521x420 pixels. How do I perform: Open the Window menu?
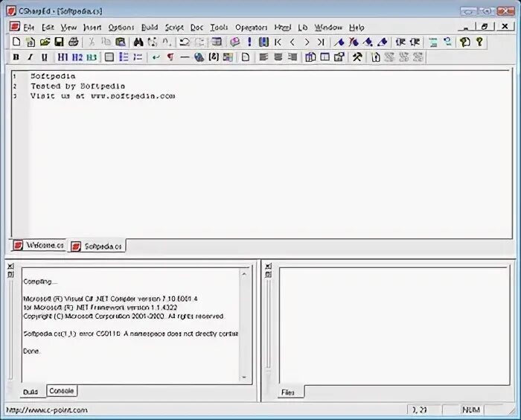[328, 28]
